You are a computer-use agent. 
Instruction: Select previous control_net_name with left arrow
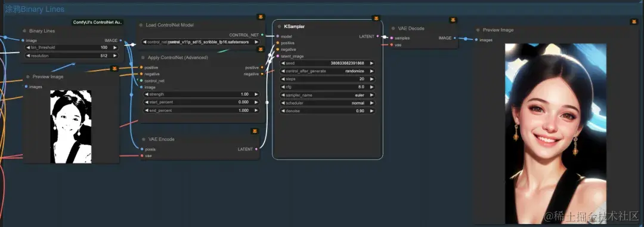pyautogui.click(x=144, y=42)
